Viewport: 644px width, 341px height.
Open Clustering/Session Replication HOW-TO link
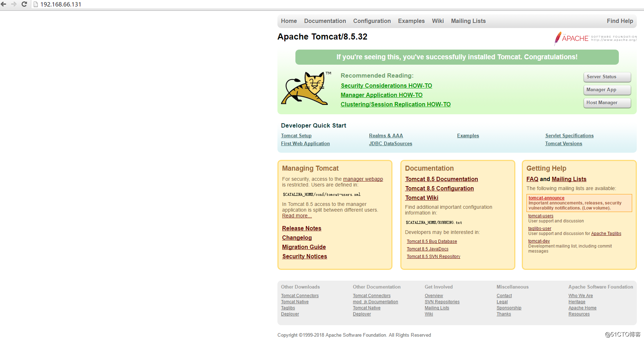tap(396, 104)
